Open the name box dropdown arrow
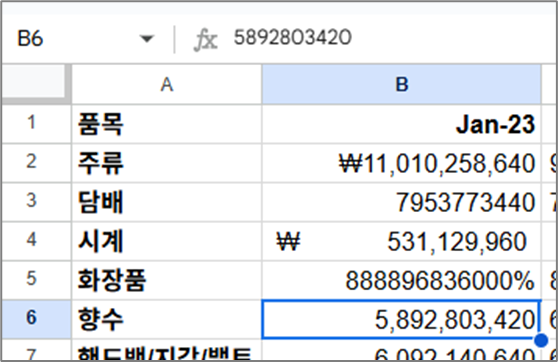Screen dimensions: 558x362 [147, 38]
